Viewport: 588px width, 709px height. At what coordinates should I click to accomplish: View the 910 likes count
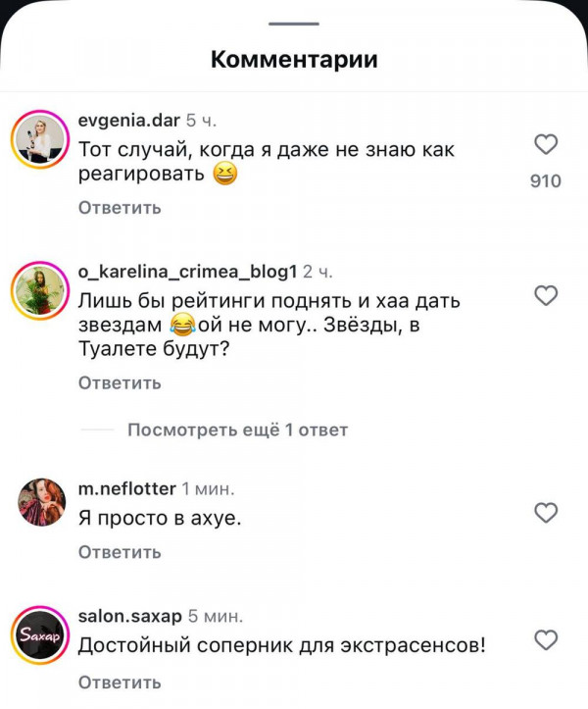pyautogui.click(x=546, y=181)
